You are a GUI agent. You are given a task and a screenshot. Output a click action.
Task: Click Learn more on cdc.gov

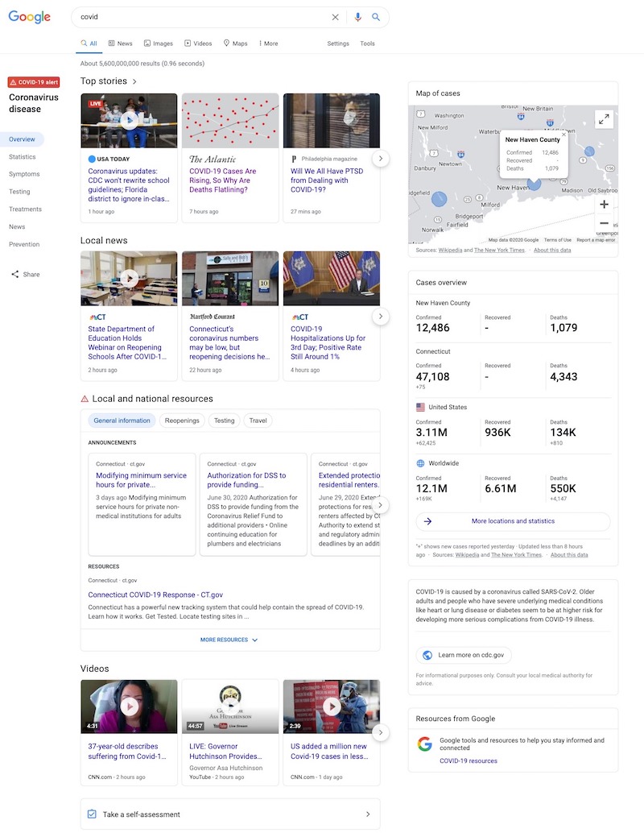(x=464, y=655)
